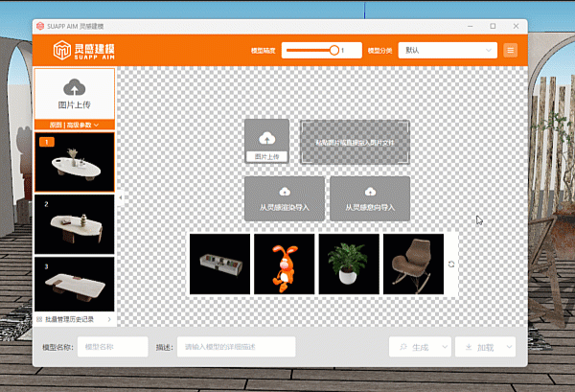Click the cloud upload icon in left panel

[75, 88]
